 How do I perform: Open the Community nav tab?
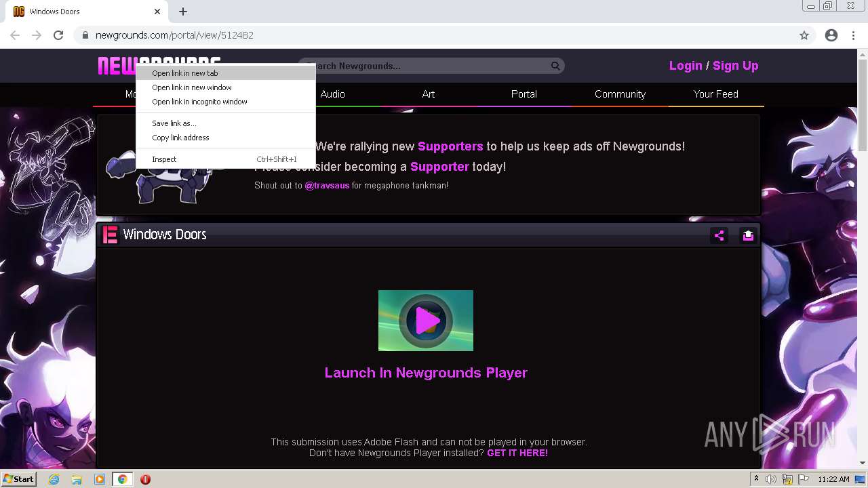[620, 94]
